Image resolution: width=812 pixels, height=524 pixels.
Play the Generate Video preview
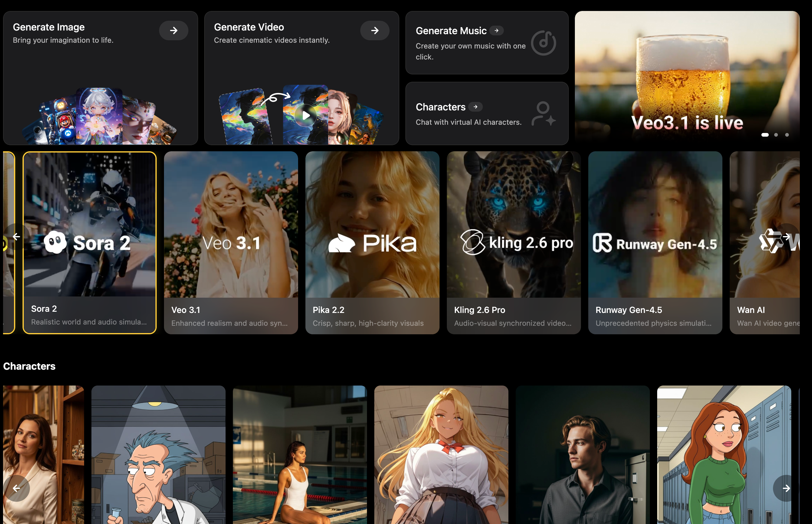pos(305,115)
